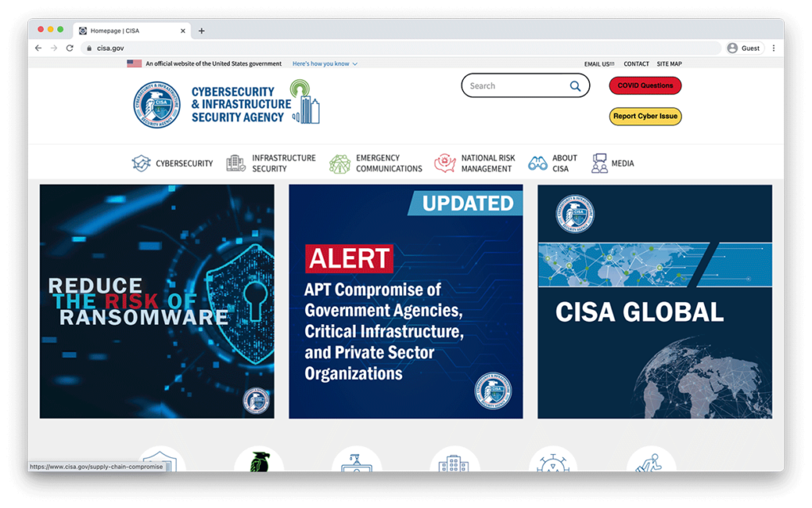Click the cisa.gov address bar
This screenshot has width=812, height=508.
(x=400, y=48)
